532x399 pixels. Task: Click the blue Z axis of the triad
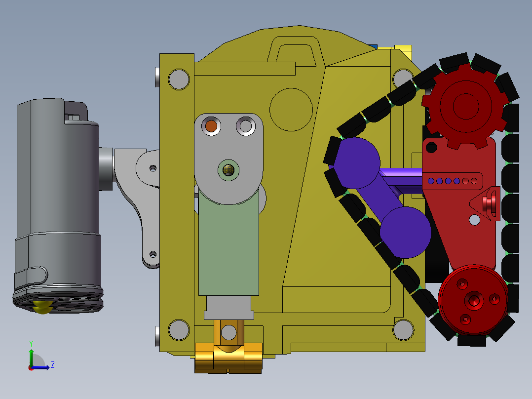tap(40, 367)
